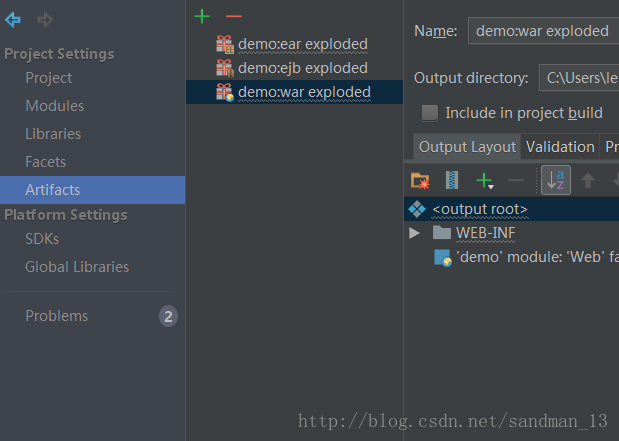Click the blue back navigation arrow
The height and width of the screenshot is (441, 619).
click(13, 19)
